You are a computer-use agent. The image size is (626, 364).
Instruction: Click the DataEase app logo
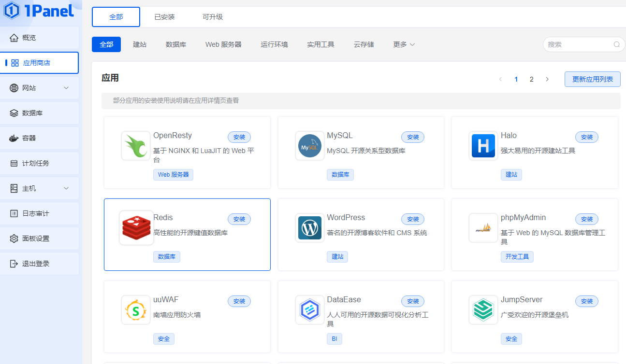click(x=310, y=310)
